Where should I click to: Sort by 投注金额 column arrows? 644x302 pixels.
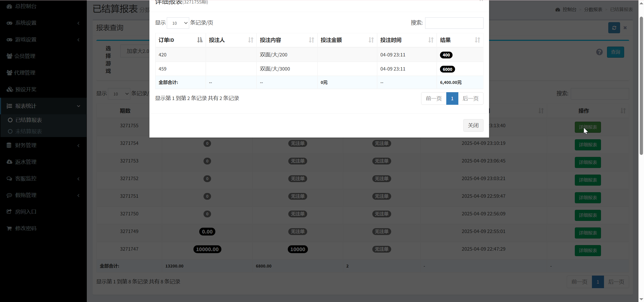371,40
